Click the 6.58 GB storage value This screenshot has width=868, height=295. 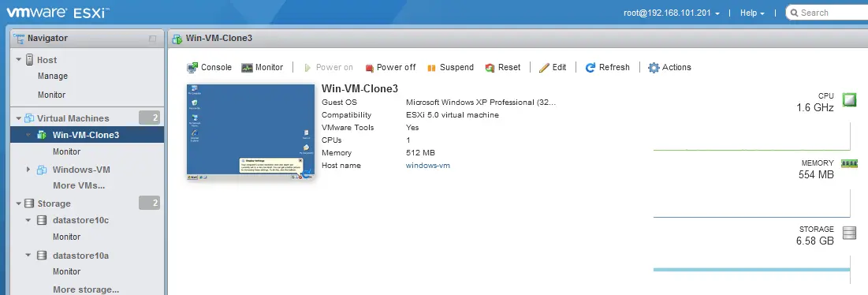point(815,241)
